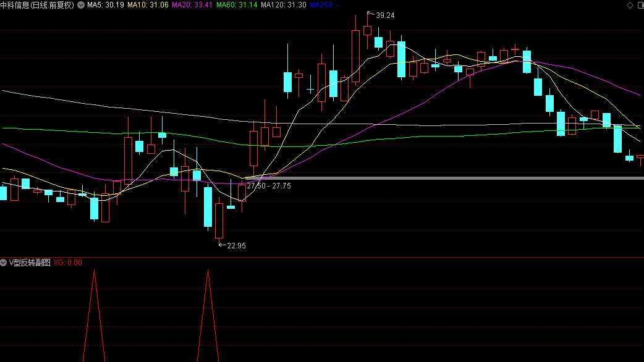Image resolution: width=644 pixels, height=362 pixels.
Task: Click the square window icon at top right
Action: pos(641,5)
